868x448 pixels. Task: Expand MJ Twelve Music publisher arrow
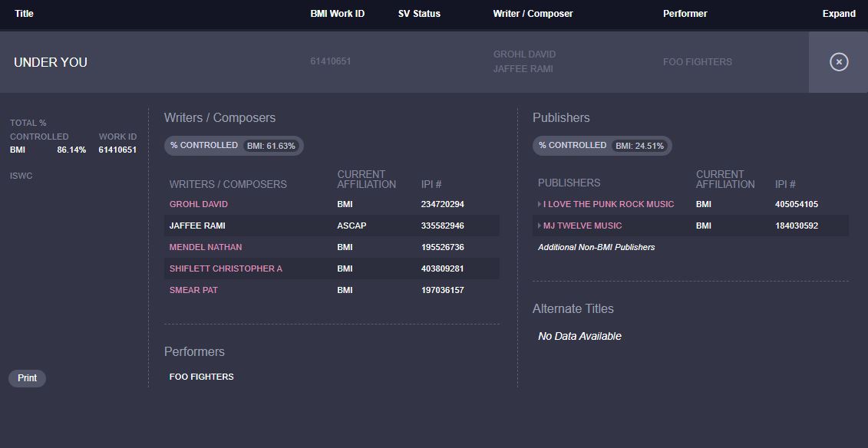(x=540, y=226)
